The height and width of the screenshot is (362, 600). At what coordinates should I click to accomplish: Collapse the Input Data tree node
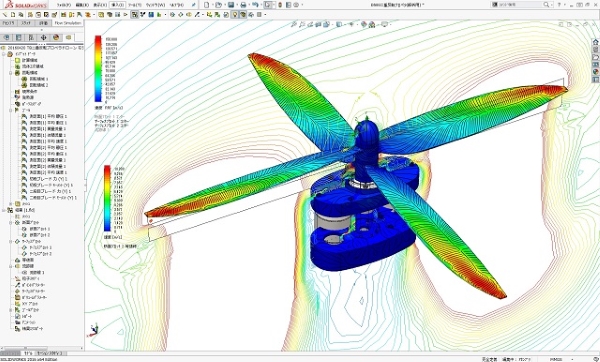pyautogui.click(x=4, y=54)
